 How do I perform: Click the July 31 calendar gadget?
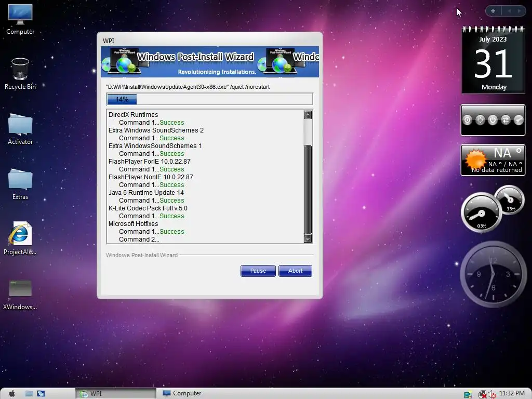pos(493,60)
